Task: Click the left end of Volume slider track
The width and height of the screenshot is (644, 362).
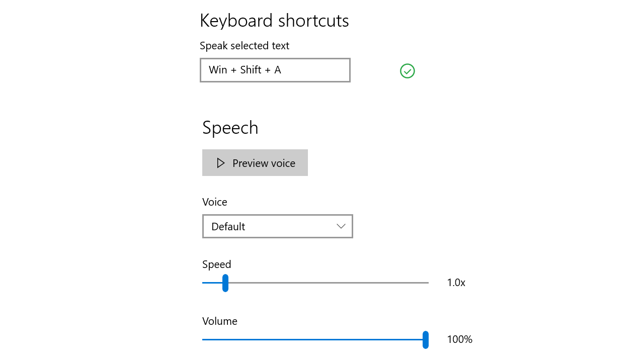Action: [x=203, y=339]
